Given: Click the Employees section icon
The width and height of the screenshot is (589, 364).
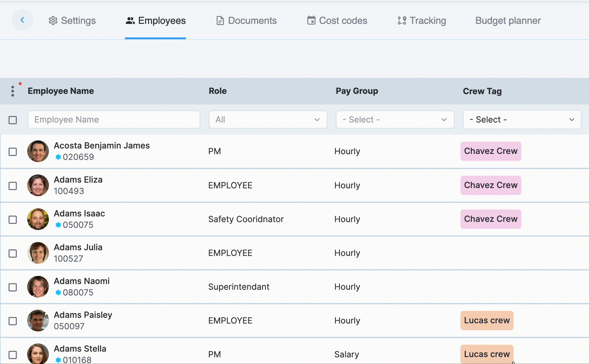Looking at the screenshot, I should 129,20.
